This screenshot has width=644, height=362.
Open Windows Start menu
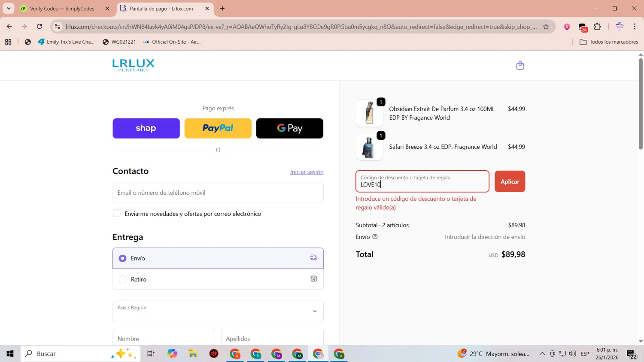tap(10, 354)
